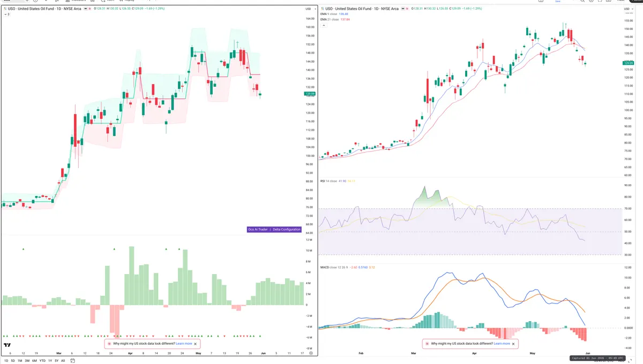Click the Mar date label on left time axis

pyautogui.click(x=58, y=353)
